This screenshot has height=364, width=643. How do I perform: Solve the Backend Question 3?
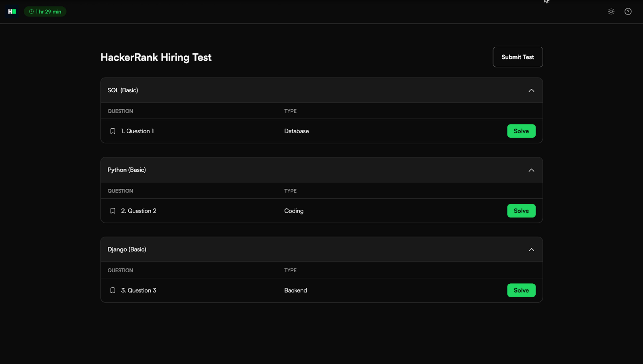[521, 290]
